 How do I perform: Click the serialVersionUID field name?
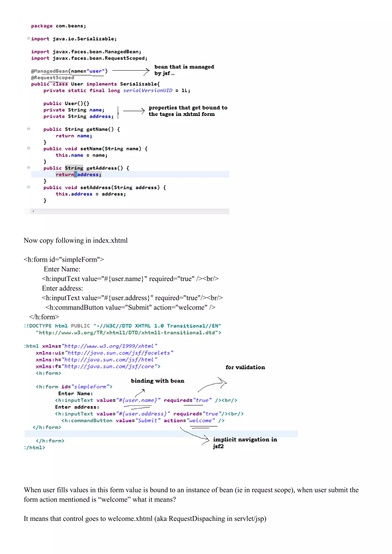[148, 90]
